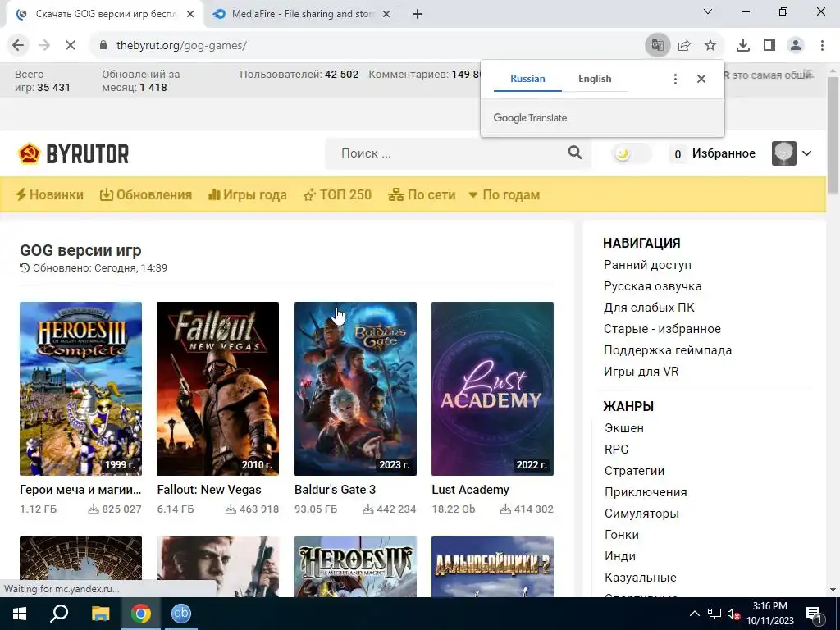
Task: Open Heroes IV cover thumbnail
Action: tap(355, 567)
